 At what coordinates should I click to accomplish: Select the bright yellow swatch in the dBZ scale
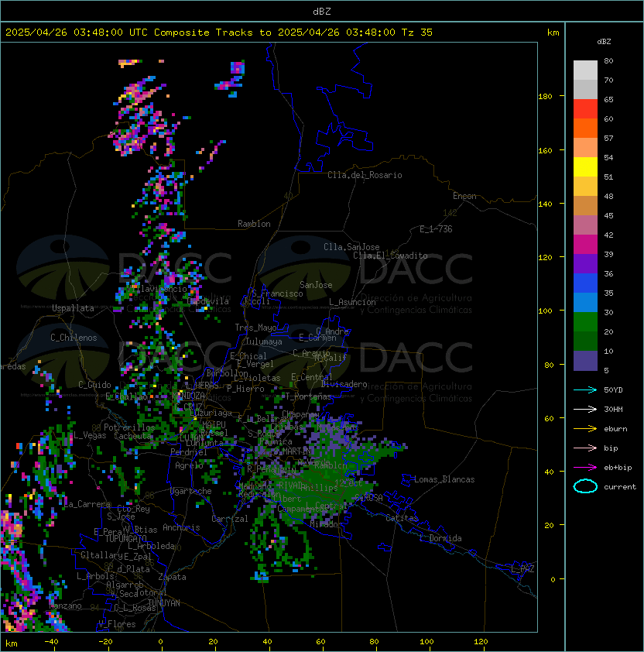585,167
